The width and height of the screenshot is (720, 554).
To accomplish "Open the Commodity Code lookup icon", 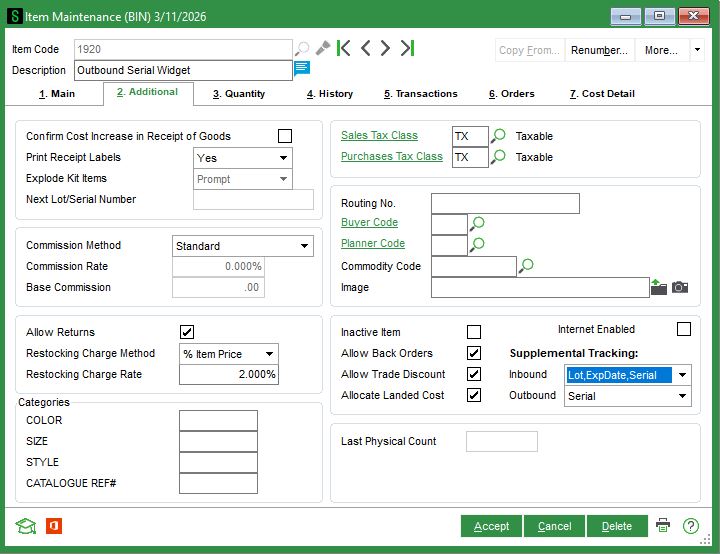I will click(526, 266).
